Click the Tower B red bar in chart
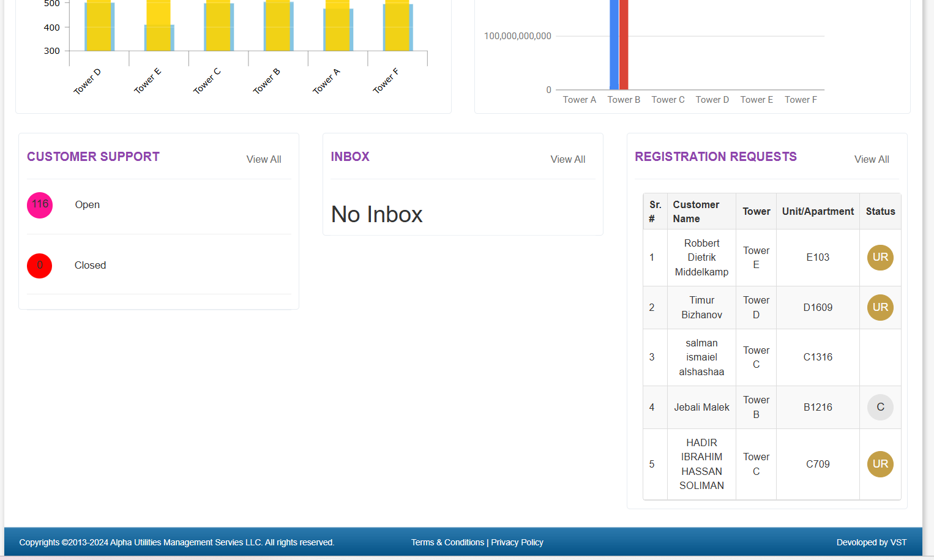The height and width of the screenshot is (560, 934). 624,43
